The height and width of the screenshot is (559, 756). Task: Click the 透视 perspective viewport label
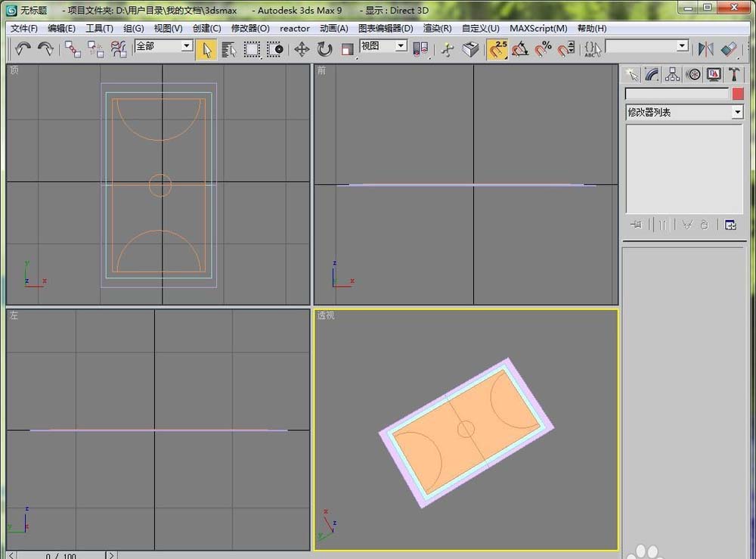(326, 315)
